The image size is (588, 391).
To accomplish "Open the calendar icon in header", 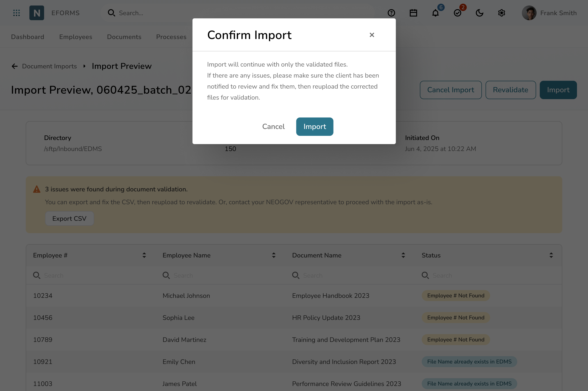I will tap(413, 13).
